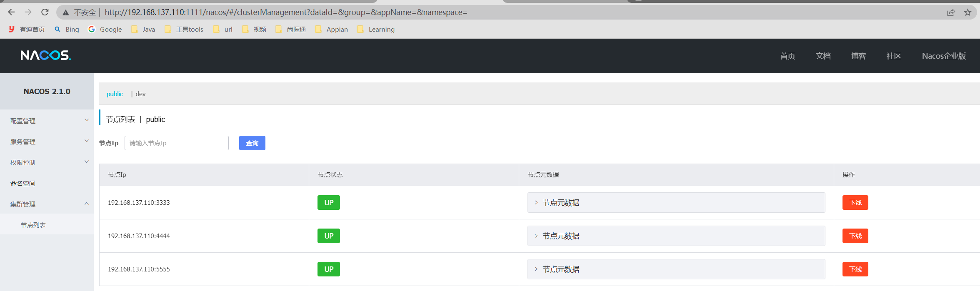This screenshot has width=980, height=291.
Task: Click the not-secure warning icon
Action: click(66, 12)
